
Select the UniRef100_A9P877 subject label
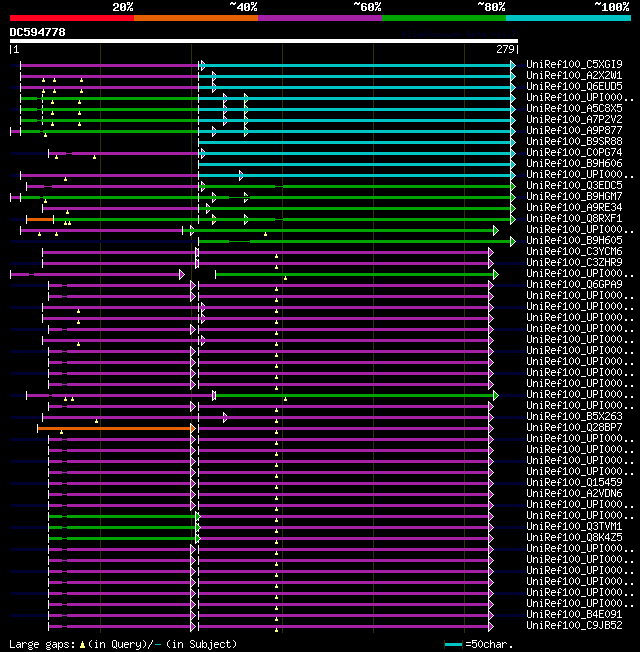[x=574, y=131]
